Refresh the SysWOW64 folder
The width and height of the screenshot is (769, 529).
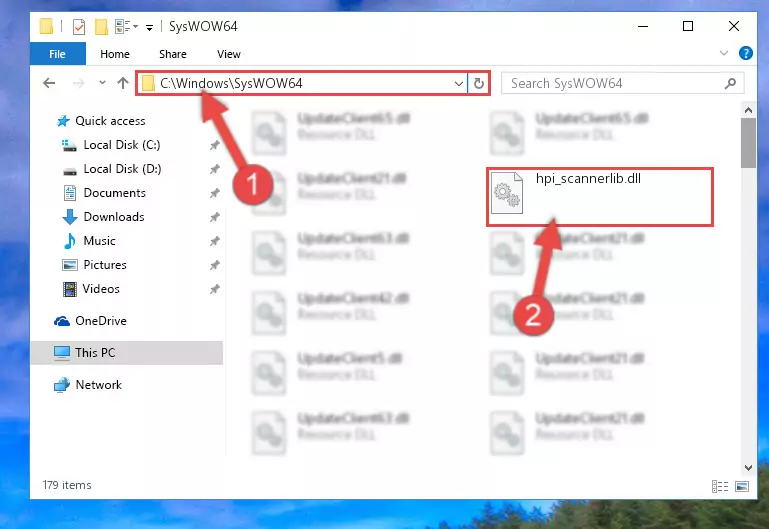coord(479,83)
